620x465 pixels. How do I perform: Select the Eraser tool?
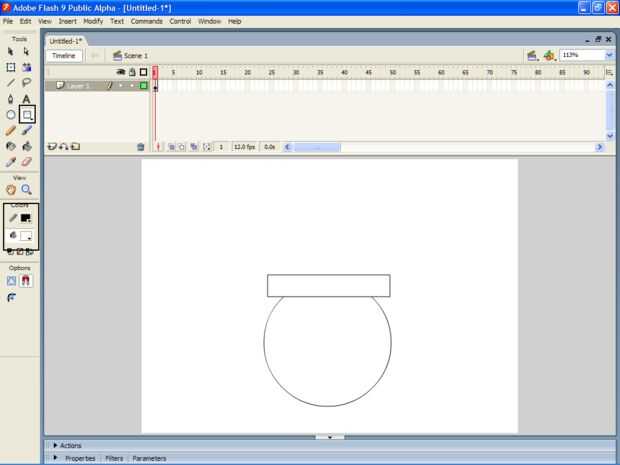coord(26,162)
